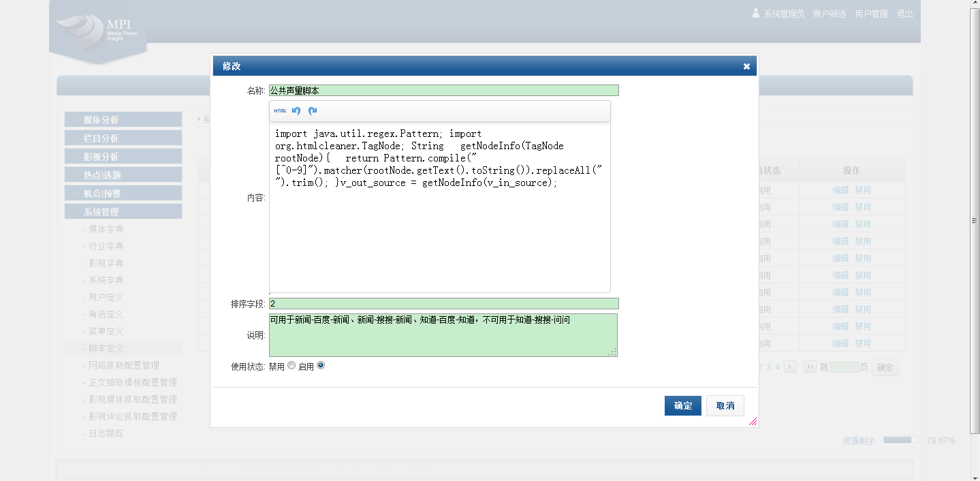Collapse the 系统管理 sidebar section
Screen dimensions: 980x481
pos(123,212)
